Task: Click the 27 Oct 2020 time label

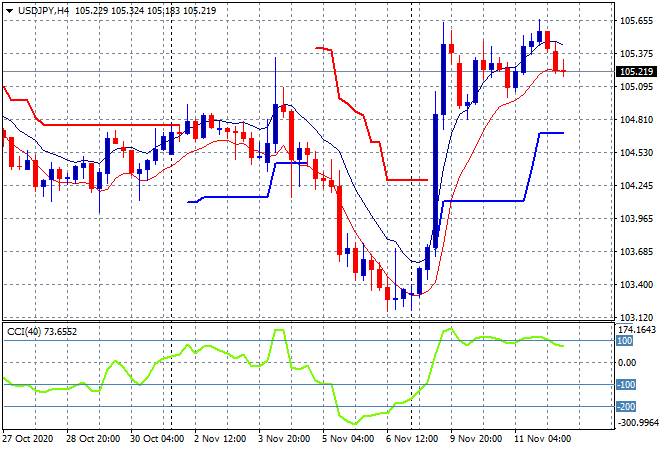Action: pyautogui.click(x=28, y=439)
